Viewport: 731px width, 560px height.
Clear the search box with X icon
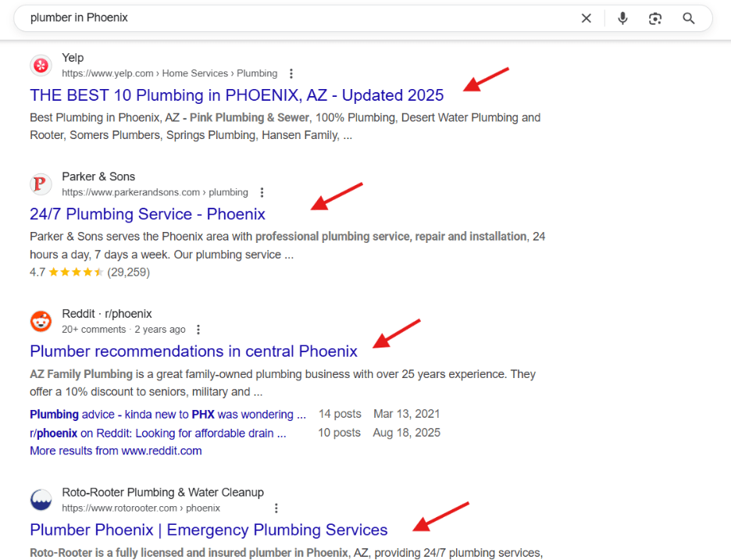pyautogui.click(x=586, y=18)
